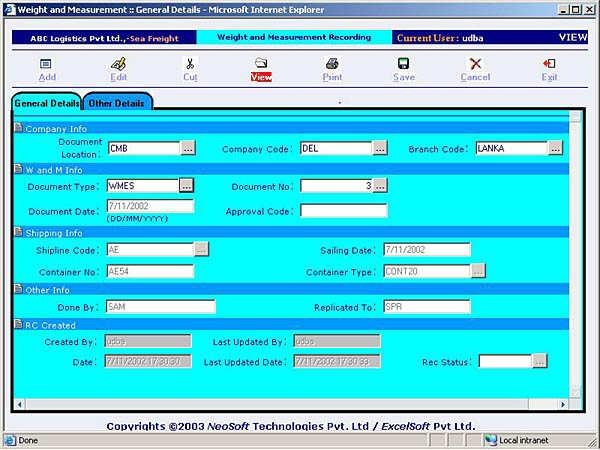
Task: Click the Created By field
Action: pos(148,341)
